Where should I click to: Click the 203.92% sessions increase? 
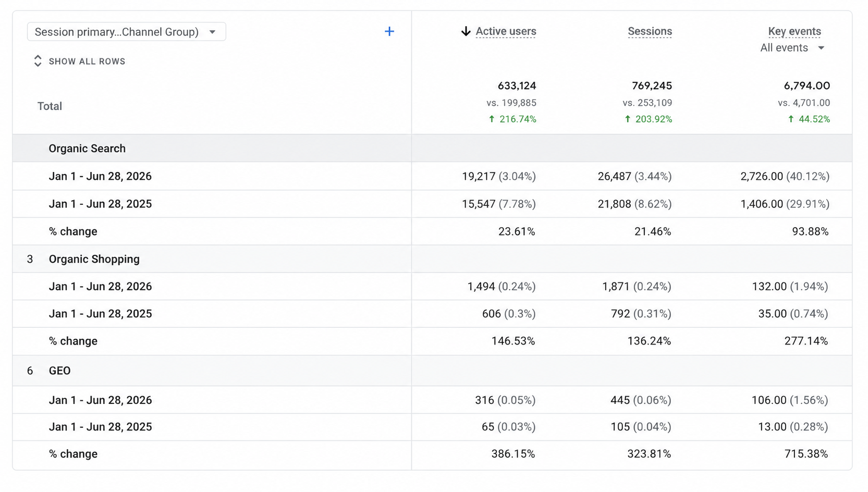[648, 119]
